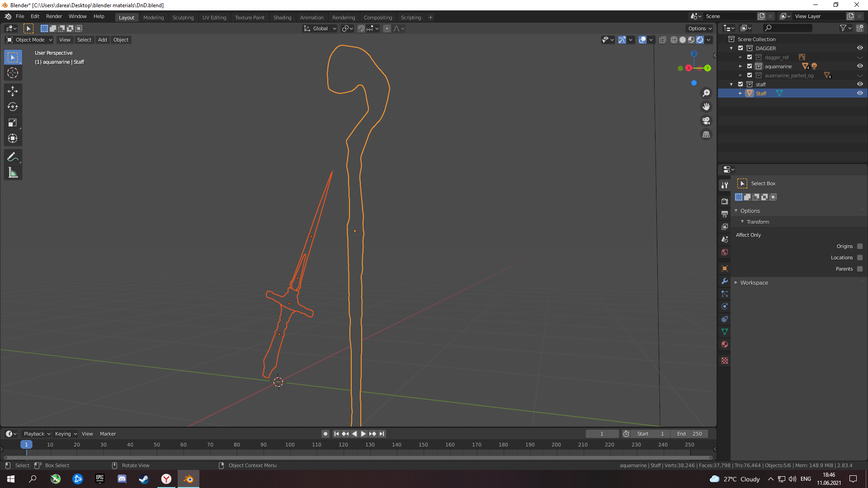Hide the Staff object with the eye icon
The width and height of the screenshot is (868, 488).
click(x=860, y=93)
